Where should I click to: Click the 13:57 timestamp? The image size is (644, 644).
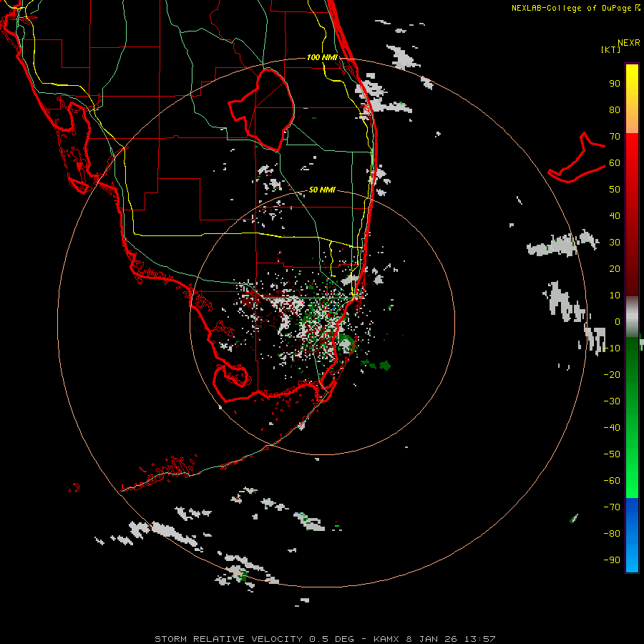[x=479, y=639]
